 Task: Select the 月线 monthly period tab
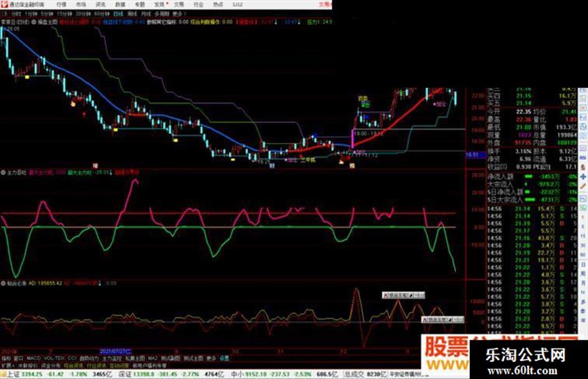click(146, 14)
